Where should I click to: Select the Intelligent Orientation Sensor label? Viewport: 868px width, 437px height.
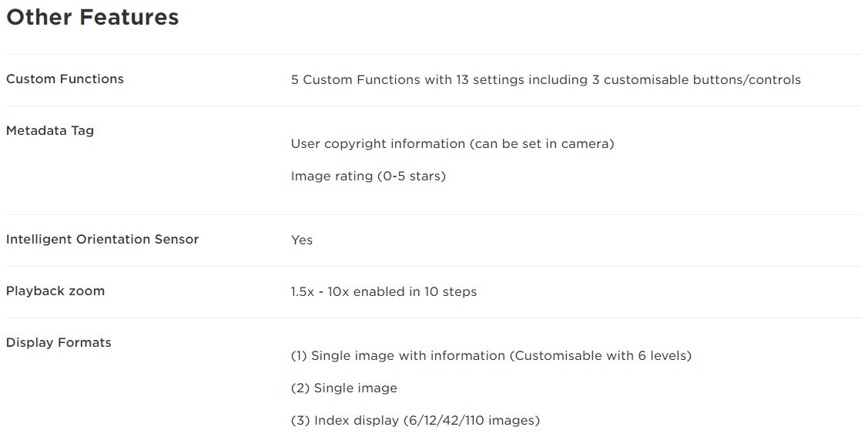click(102, 240)
